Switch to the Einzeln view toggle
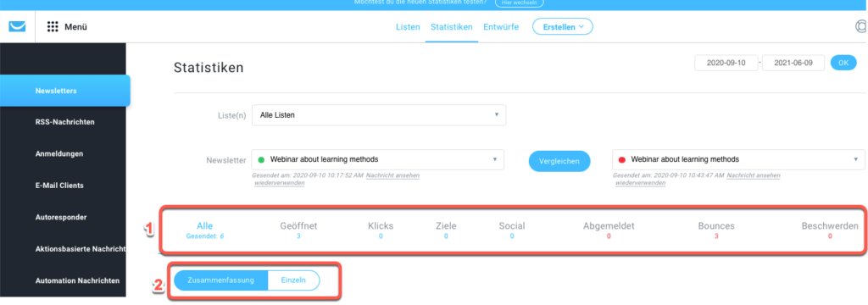 point(293,280)
